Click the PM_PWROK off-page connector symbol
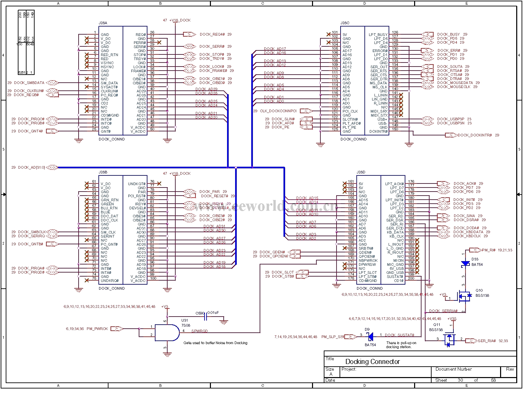The width and height of the screenshot is (532, 411). click(x=117, y=329)
